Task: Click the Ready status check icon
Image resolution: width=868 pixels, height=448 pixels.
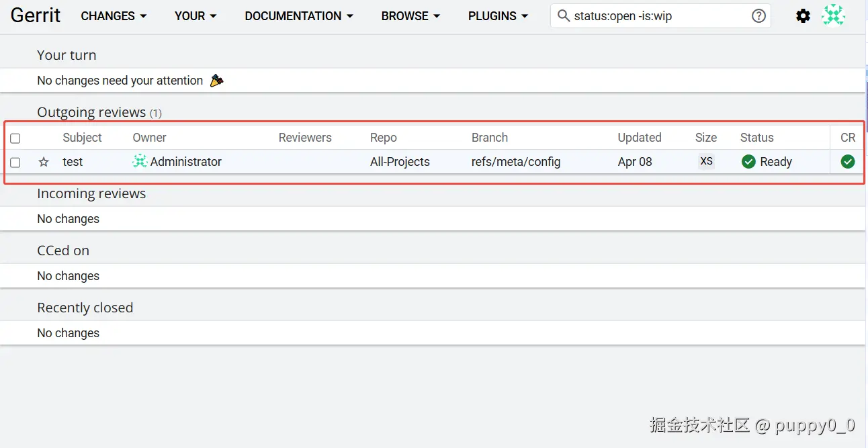Action: point(748,161)
